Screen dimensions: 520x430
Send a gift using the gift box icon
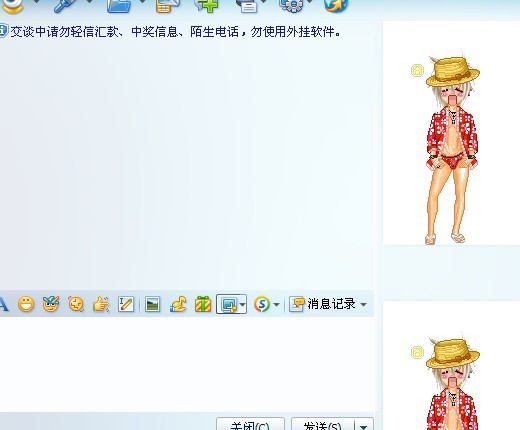coord(203,304)
